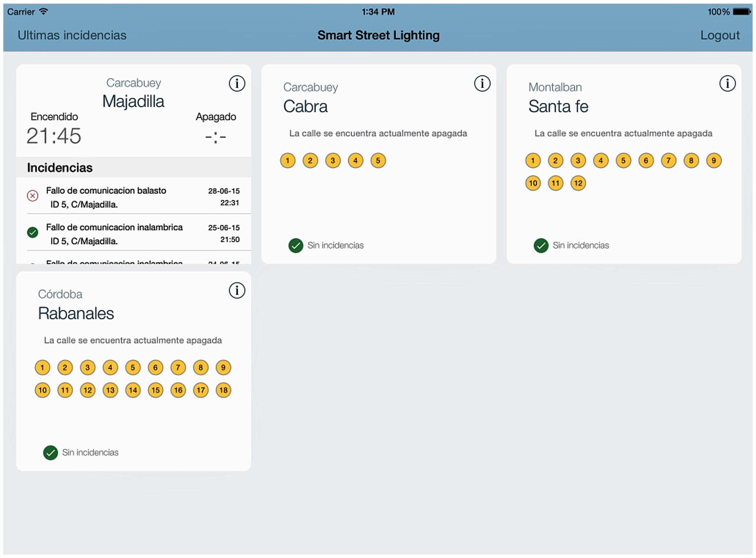Open info for the Cabra street card
Screen dimensions: 756x558
[482, 83]
